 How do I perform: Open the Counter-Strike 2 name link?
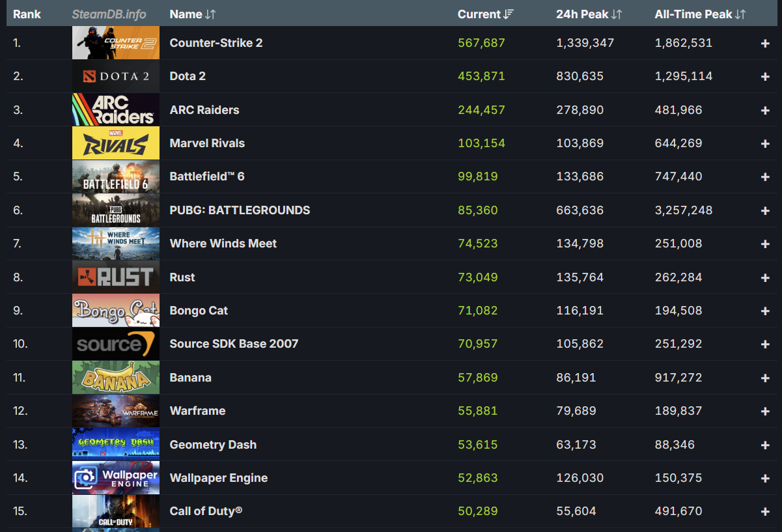tap(216, 43)
